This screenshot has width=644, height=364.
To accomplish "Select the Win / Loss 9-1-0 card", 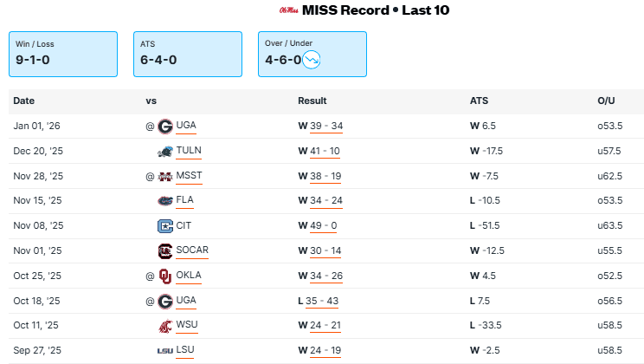I will point(63,54).
